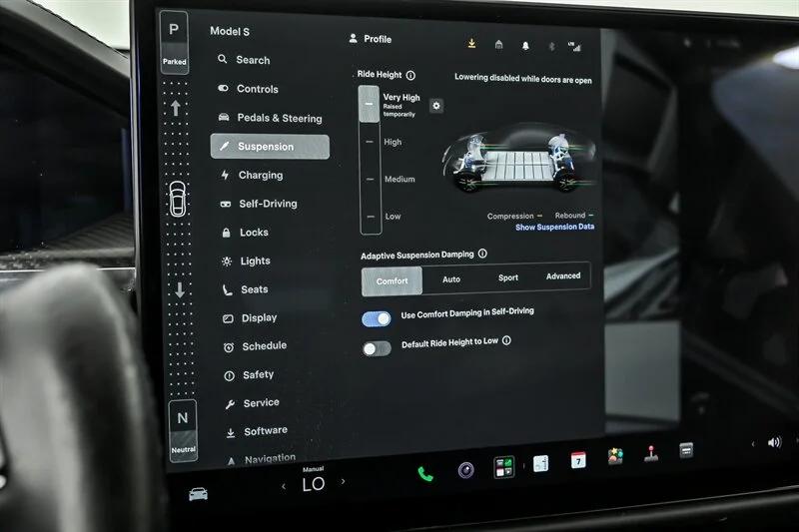This screenshot has width=799, height=532.
Task: Select Advanced damping mode
Action: click(563, 275)
